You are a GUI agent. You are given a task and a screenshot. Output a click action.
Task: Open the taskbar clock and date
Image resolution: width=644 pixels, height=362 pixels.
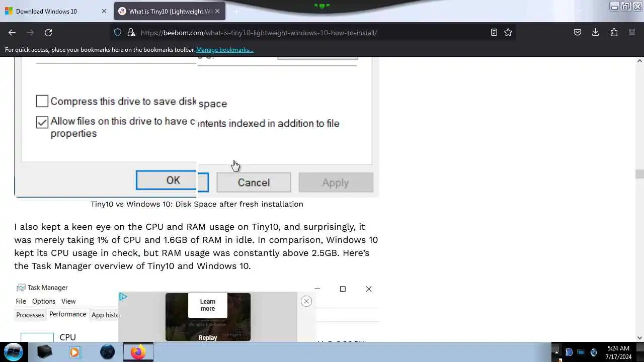(x=618, y=352)
